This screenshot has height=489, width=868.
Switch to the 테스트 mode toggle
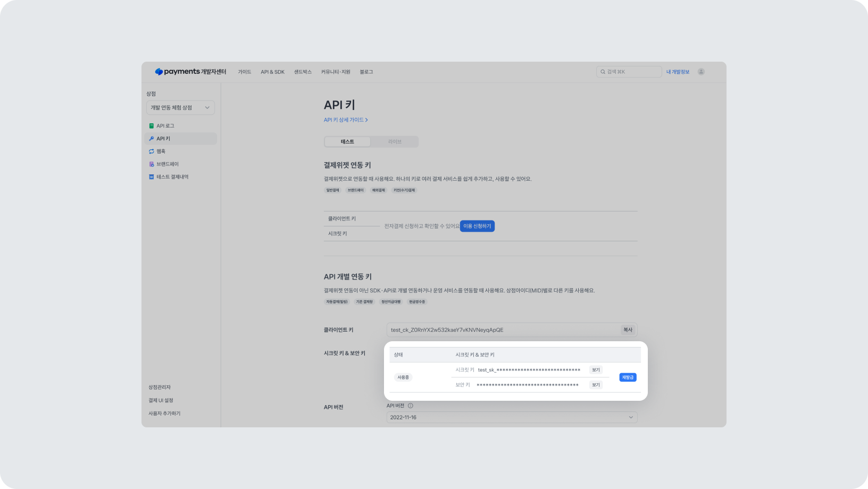[347, 142]
